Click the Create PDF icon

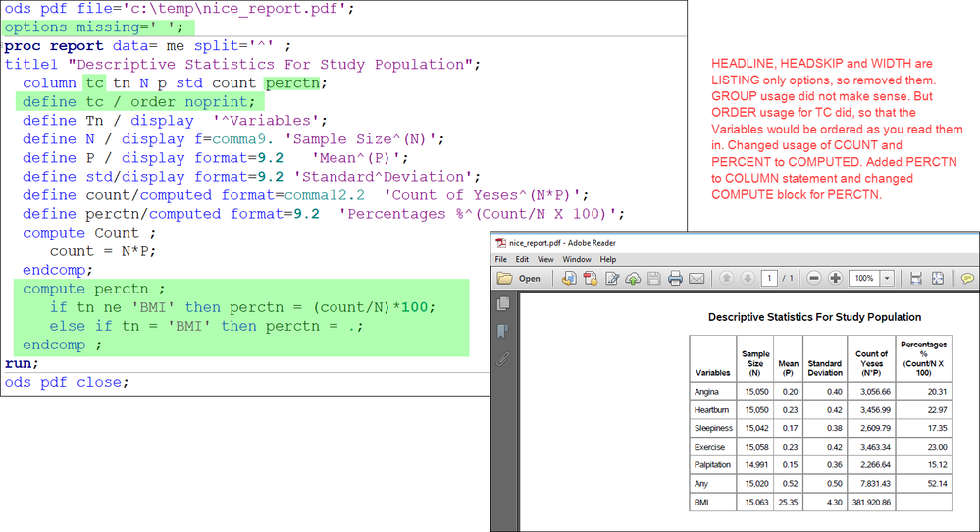[x=590, y=278]
